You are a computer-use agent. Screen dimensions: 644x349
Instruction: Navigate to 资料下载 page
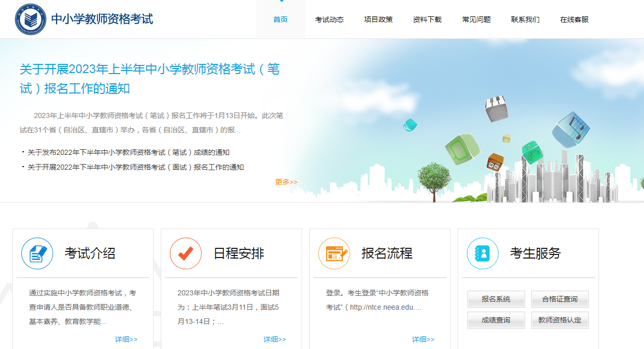pos(427,19)
